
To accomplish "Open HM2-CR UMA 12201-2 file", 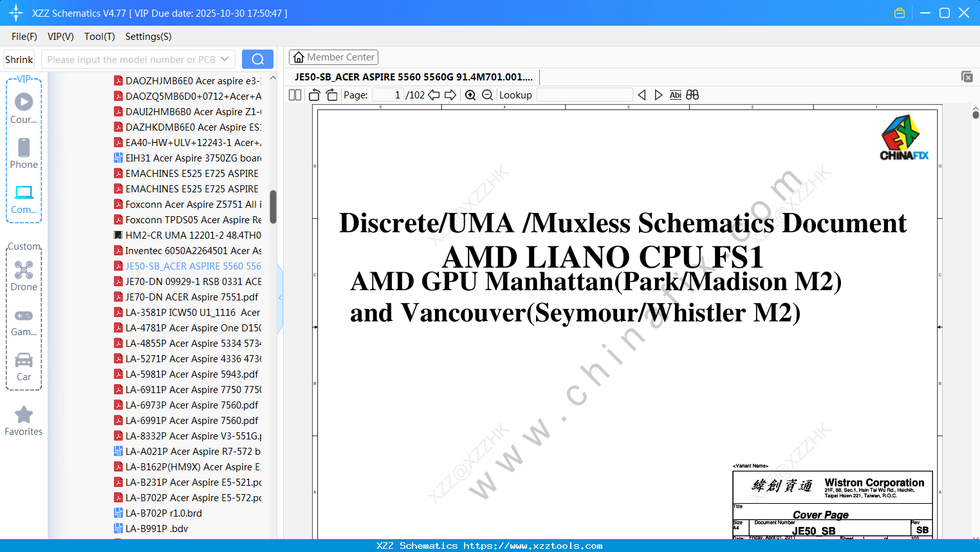I will point(188,235).
